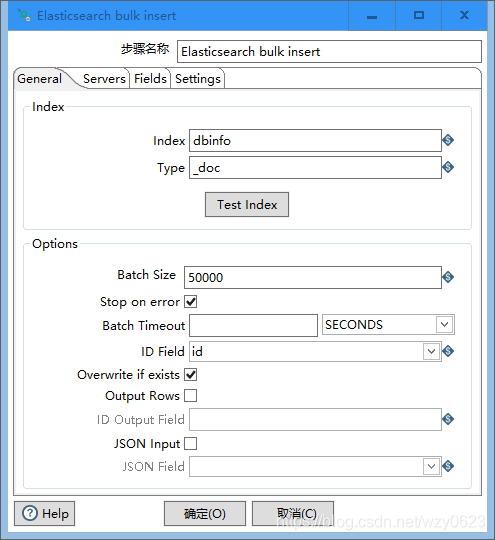Enable the JSON Input checkbox

click(190, 444)
